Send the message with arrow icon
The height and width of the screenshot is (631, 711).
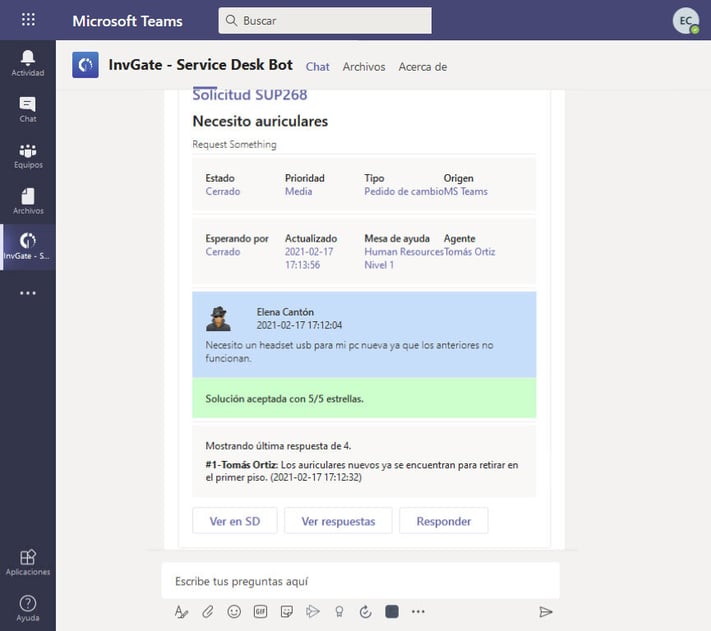546,612
